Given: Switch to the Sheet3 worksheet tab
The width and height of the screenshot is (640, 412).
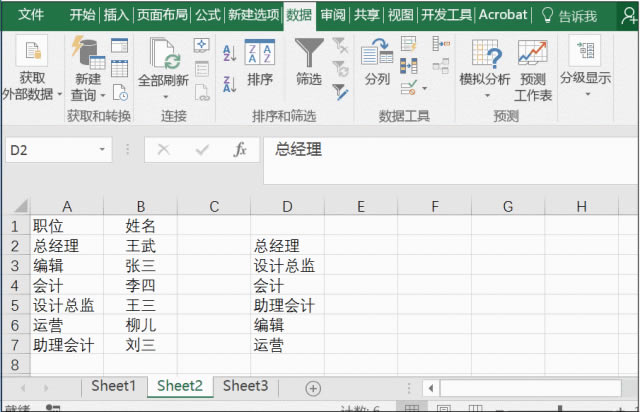Looking at the screenshot, I should point(245,386).
